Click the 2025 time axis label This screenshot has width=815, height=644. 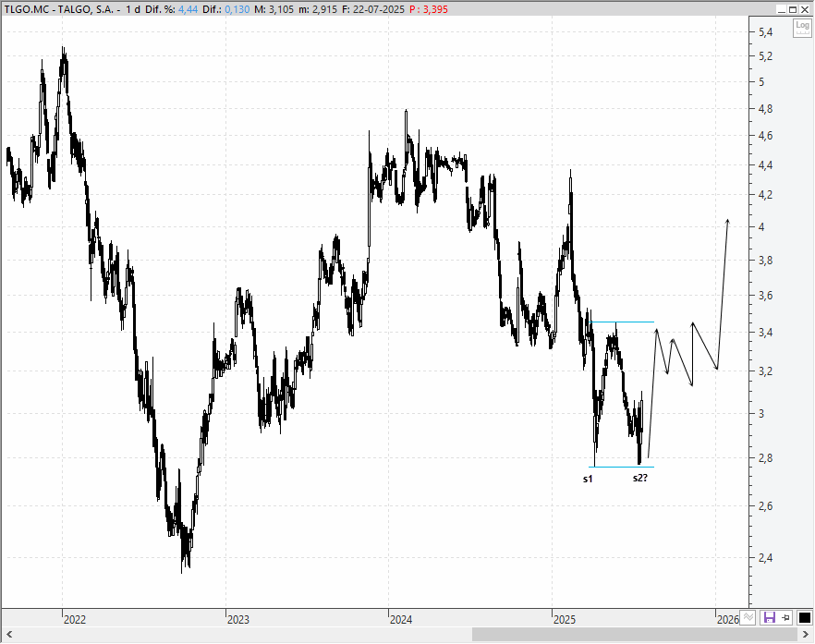click(565, 620)
